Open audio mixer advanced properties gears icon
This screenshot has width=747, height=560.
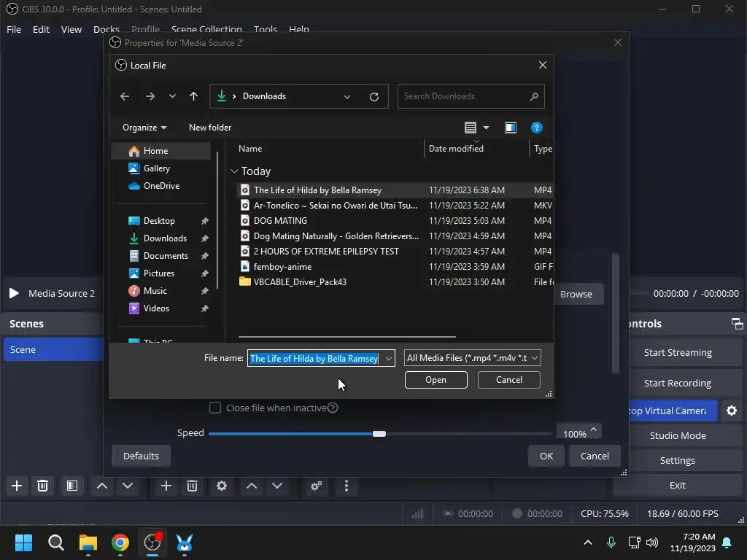[317, 486]
